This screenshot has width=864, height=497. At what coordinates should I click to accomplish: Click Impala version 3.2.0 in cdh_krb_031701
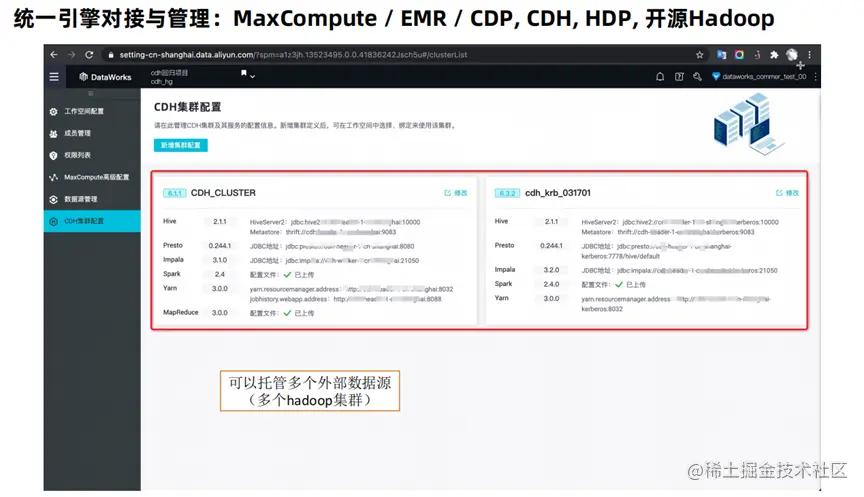click(552, 270)
